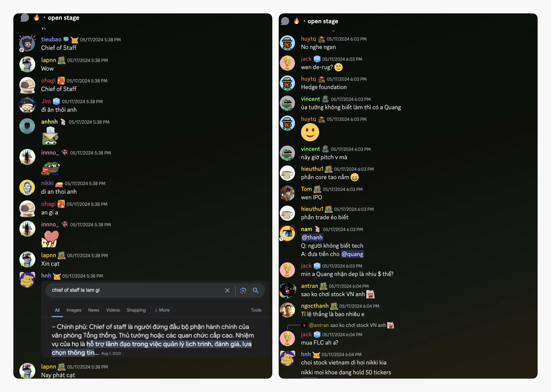Click the @quang mention link

352,254
